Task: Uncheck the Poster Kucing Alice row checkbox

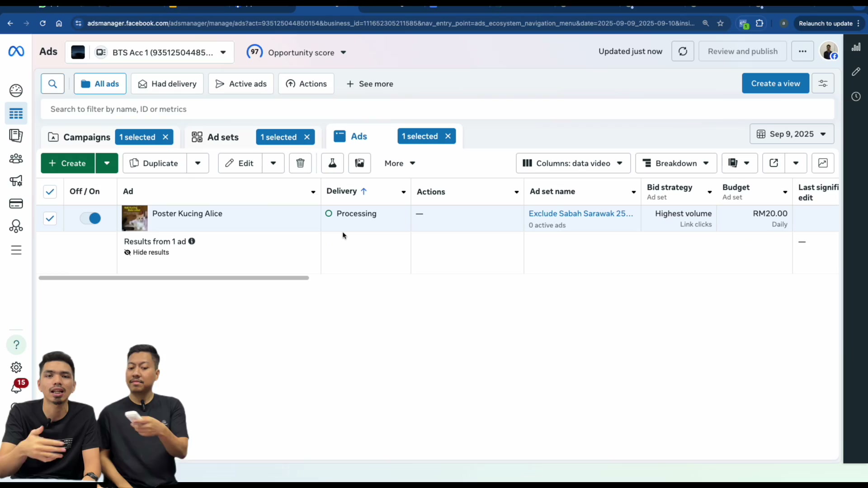Action: point(50,219)
